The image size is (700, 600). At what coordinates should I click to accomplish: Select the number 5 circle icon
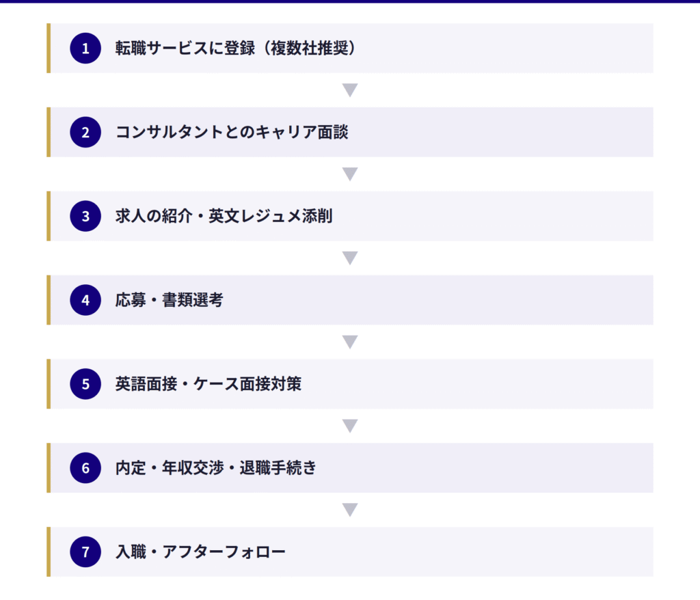coord(85,384)
